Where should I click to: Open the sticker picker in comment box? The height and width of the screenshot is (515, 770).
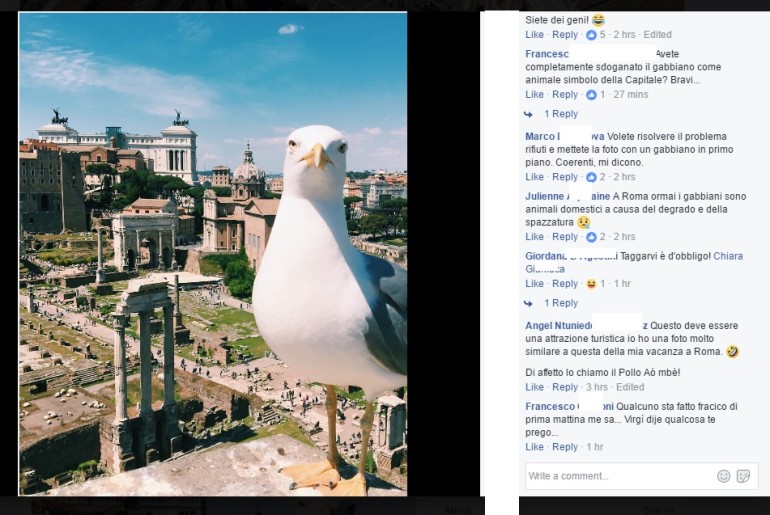point(743,476)
